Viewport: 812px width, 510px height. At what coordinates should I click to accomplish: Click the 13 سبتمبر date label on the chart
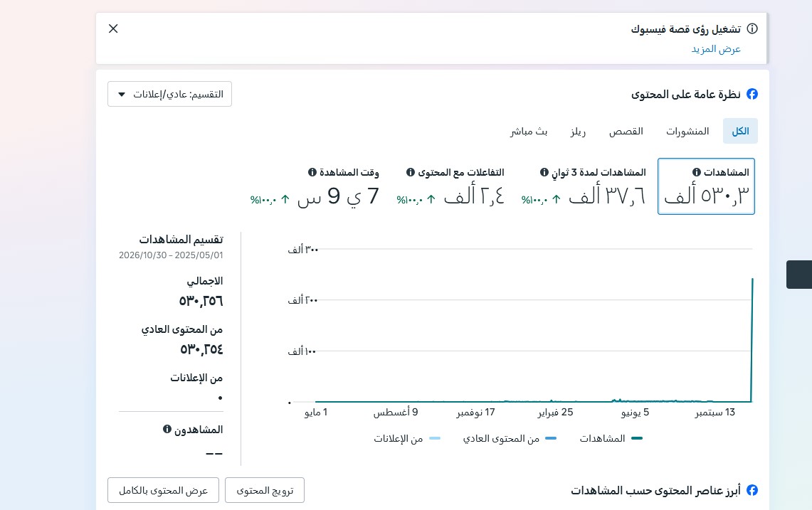point(715,412)
